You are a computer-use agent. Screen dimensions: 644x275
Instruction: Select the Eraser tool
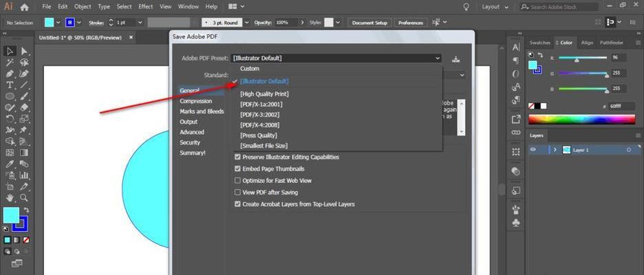pos(24,107)
